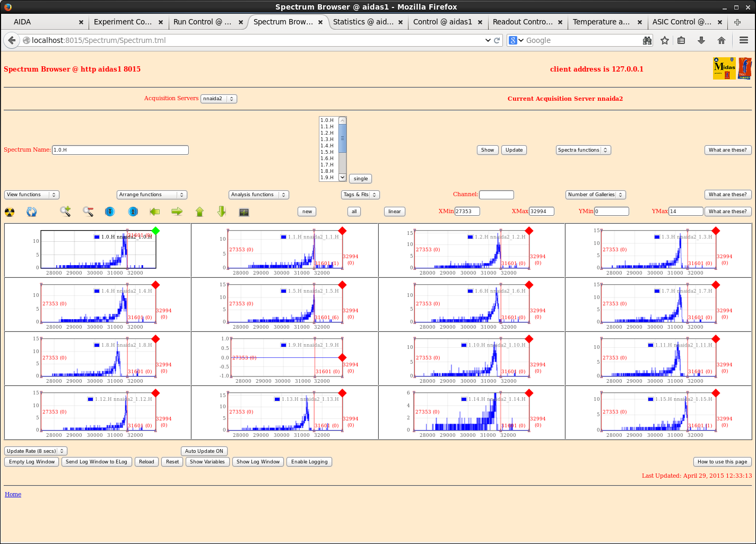Image resolution: width=756 pixels, height=544 pixels.
Task: Zoom in with the magnifier plus icon
Action: [65, 212]
